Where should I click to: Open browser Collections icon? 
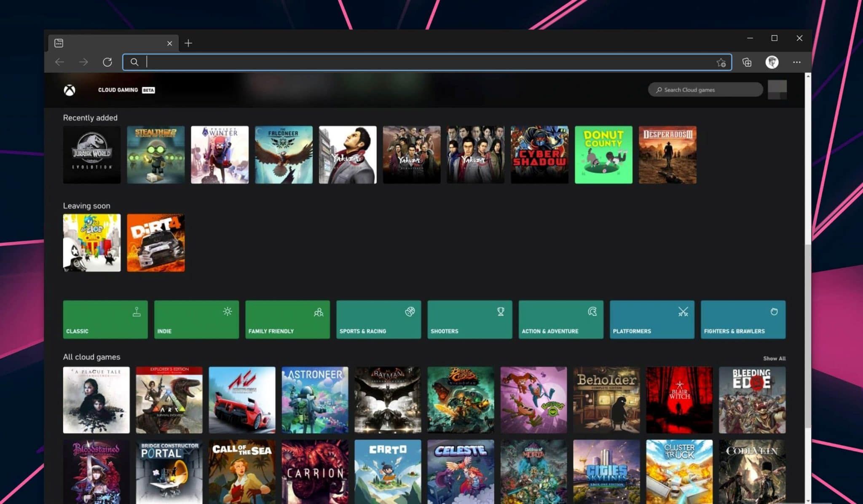[747, 62]
